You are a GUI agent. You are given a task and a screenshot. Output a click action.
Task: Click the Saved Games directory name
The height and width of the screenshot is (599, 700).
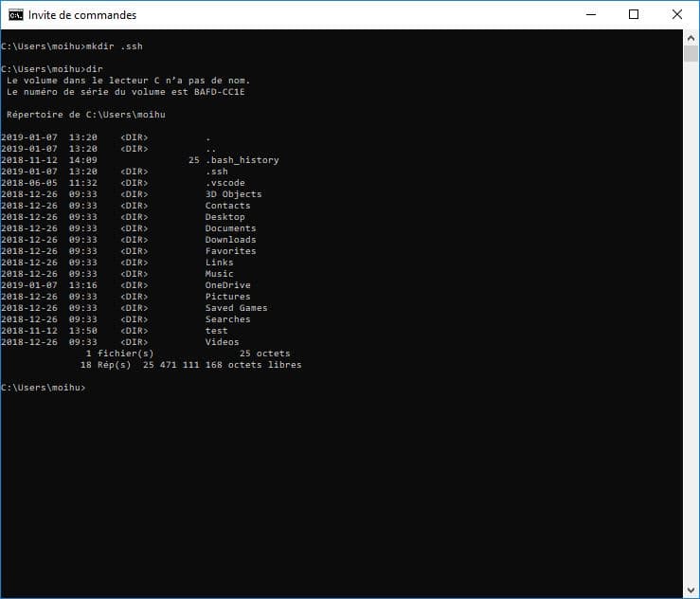tap(236, 308)
